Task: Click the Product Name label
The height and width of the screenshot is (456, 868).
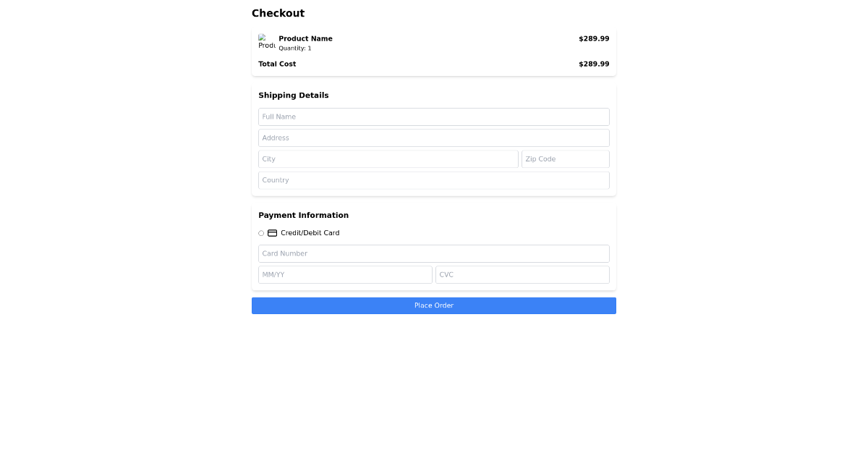Action: 305,38
